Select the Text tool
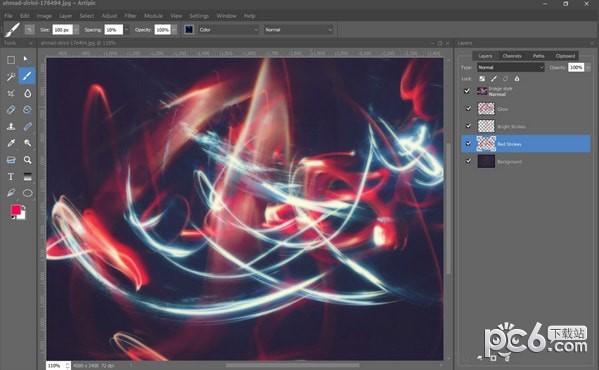Screen dimensions: 599x370 11,176
